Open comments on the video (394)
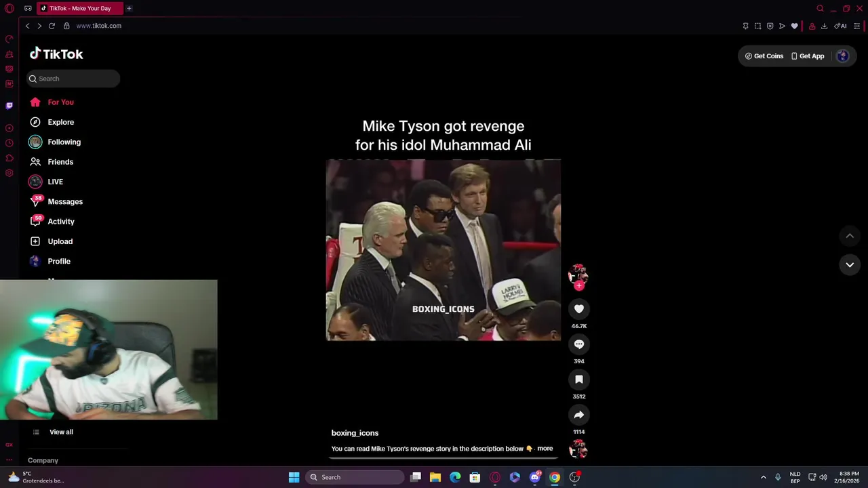Image resolution: width=868 pixels, height=488 pixels. [x=579, y=344]
